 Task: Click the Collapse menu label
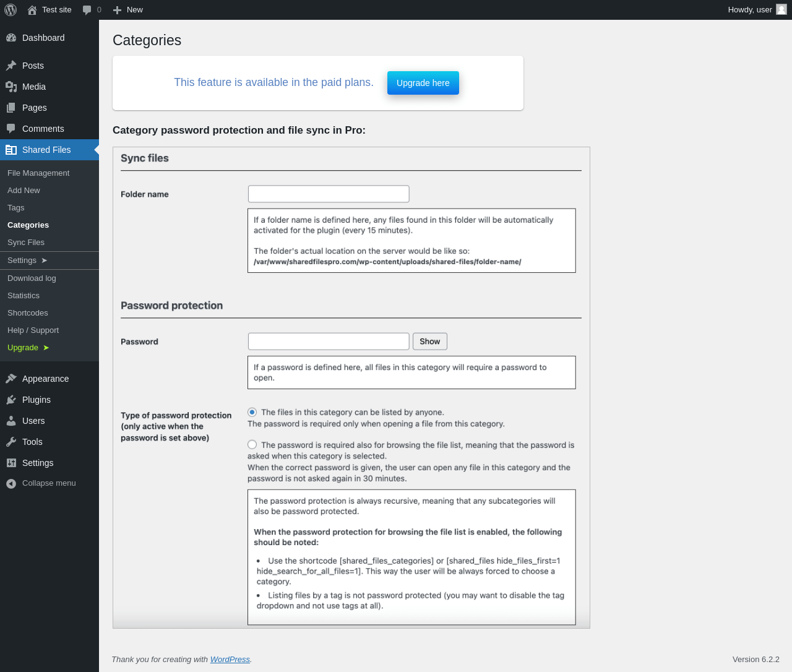[49, 483]
